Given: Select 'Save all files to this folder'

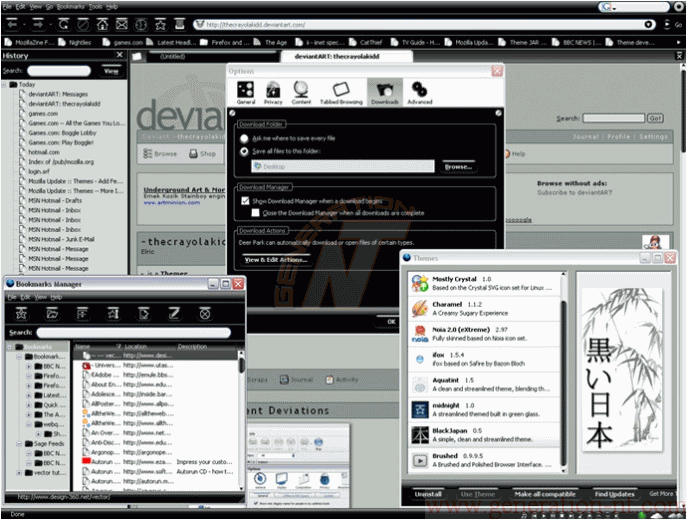Looking at the screenshot, I should 244,152.
